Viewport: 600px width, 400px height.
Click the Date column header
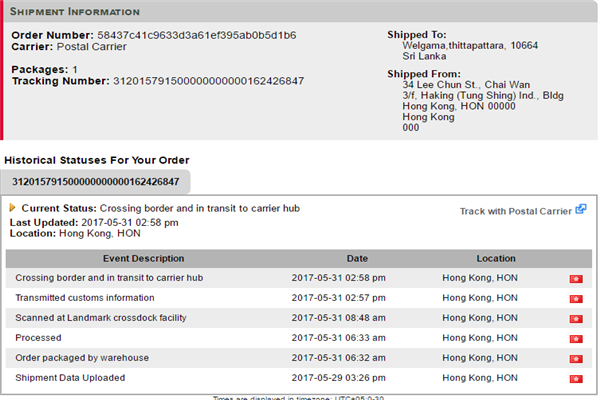point(358,258)
